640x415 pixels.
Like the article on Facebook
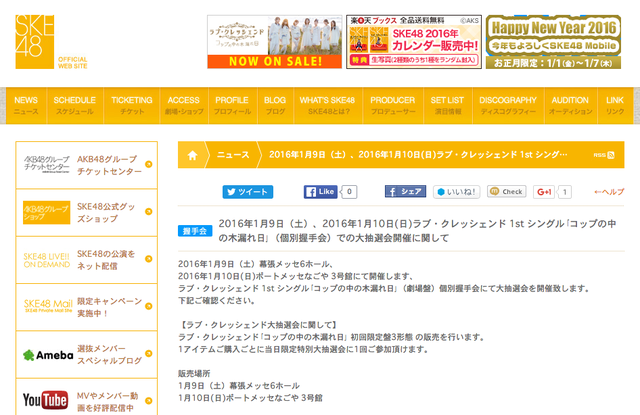tap(320, 192)
